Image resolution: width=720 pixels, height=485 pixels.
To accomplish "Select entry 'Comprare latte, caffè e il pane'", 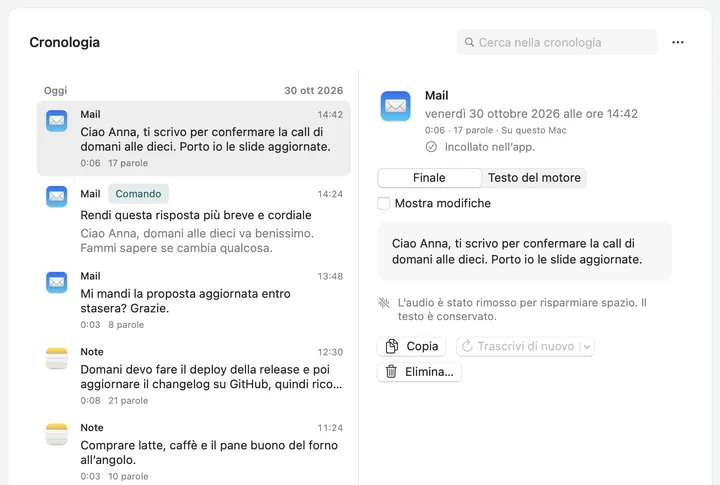I will (x=193, y=452).
